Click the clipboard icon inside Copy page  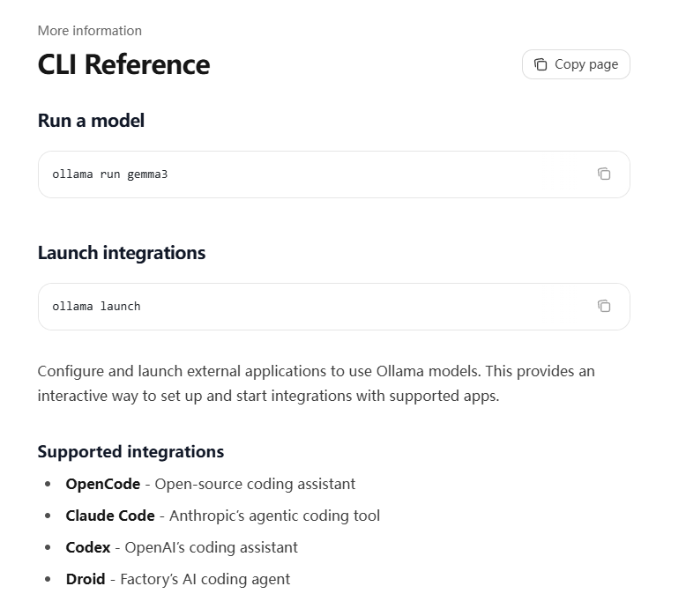pos(541,64)
